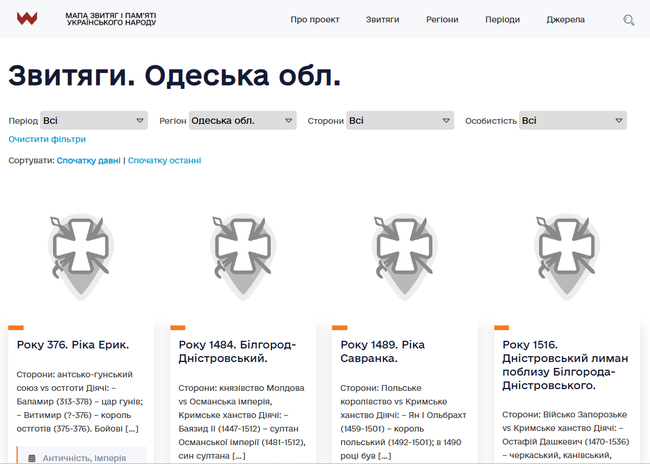Click the map marker image above Року 1484
This screenshot has height=464, width=650.
[x=243, y=257]
